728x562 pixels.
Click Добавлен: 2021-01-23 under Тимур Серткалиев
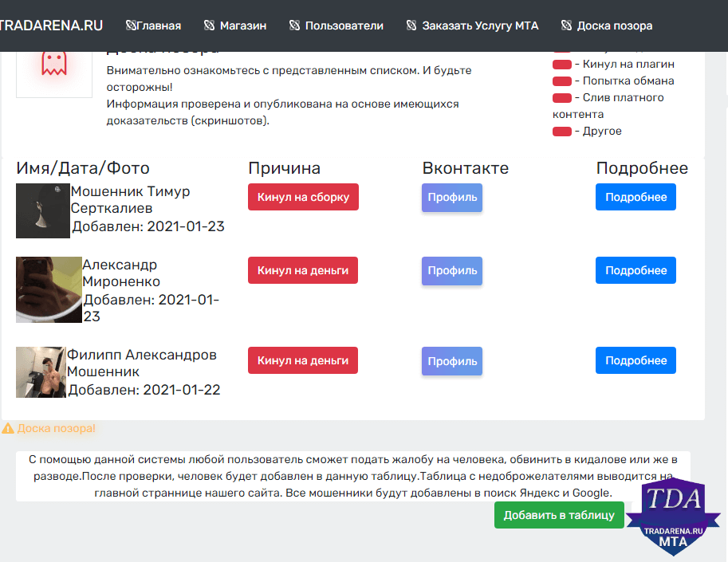coord(148,226)
